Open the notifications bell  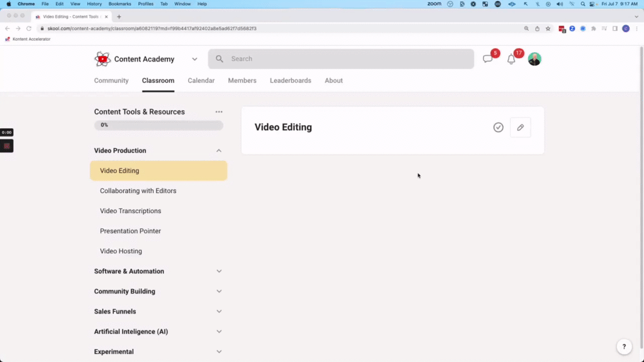click(511, 58)
